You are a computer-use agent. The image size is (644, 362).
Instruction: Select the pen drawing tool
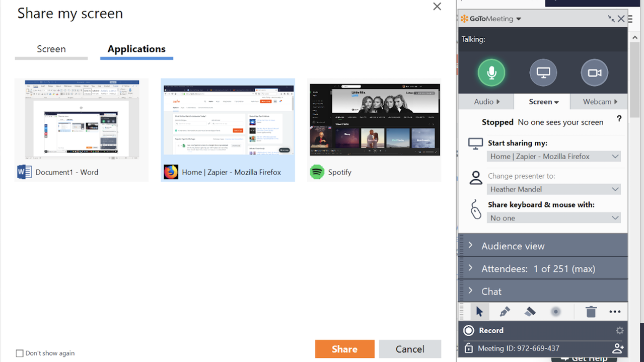505,312
